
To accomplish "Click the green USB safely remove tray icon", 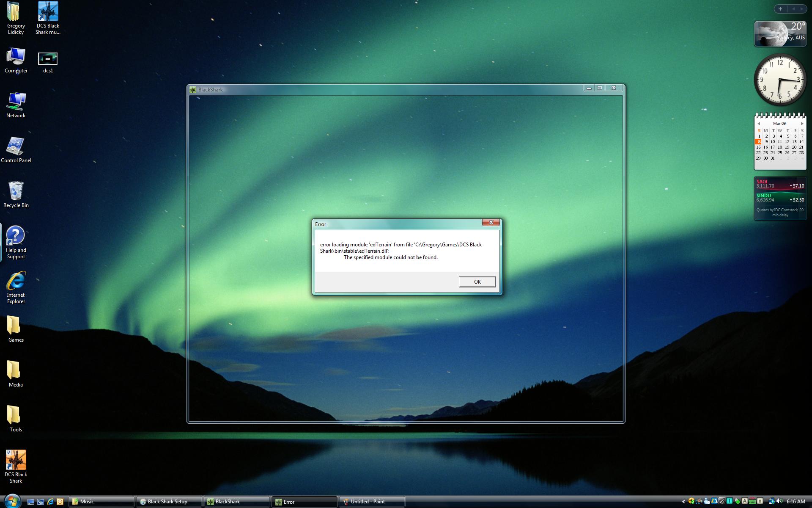I will click(x=737, y=501).
